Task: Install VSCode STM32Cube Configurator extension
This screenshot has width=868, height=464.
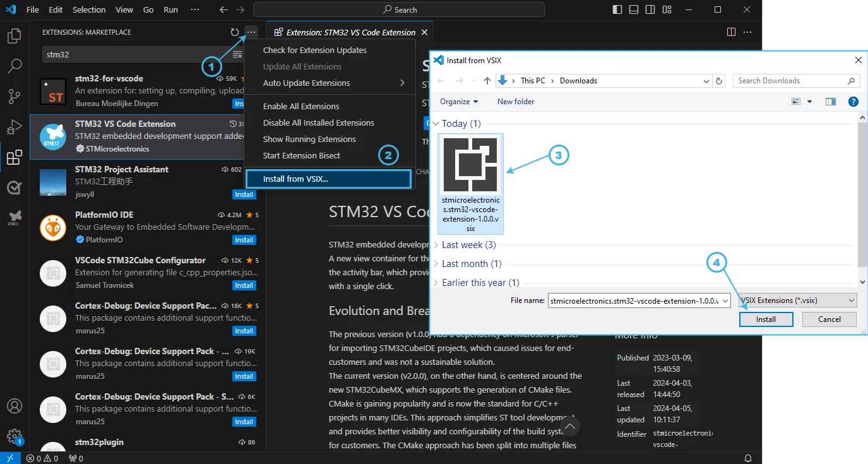Action: 244,285
